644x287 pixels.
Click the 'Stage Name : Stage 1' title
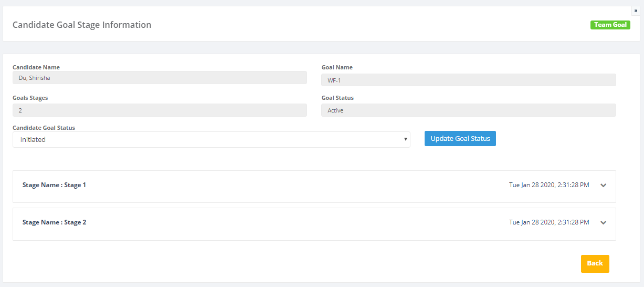pos(54,185)
